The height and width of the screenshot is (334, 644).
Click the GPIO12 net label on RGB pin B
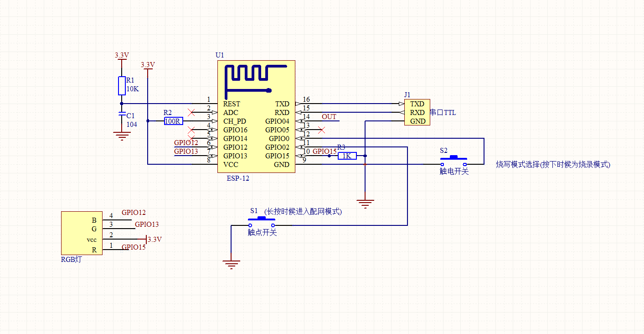click(x=134, y=213)
